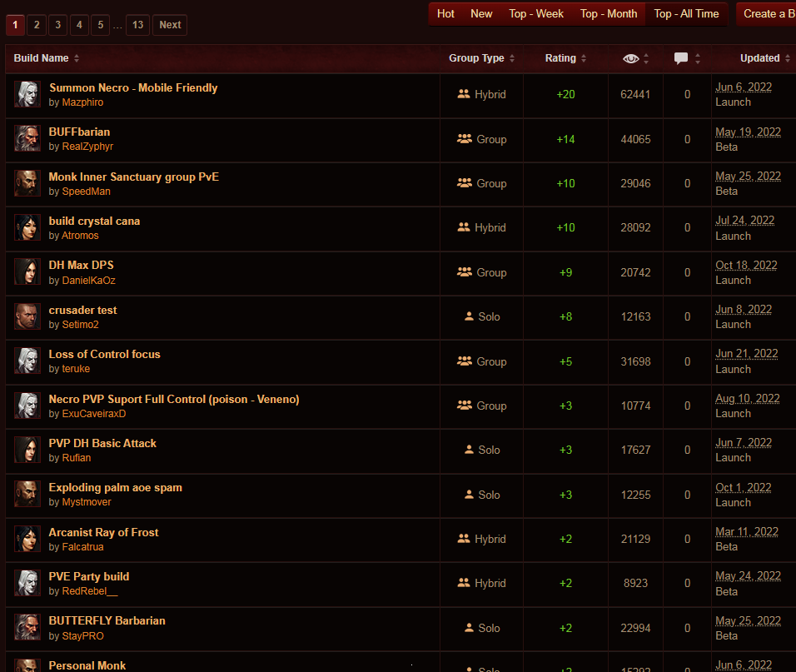
Task: Click the eye views column icon
Action: (630, 58)
